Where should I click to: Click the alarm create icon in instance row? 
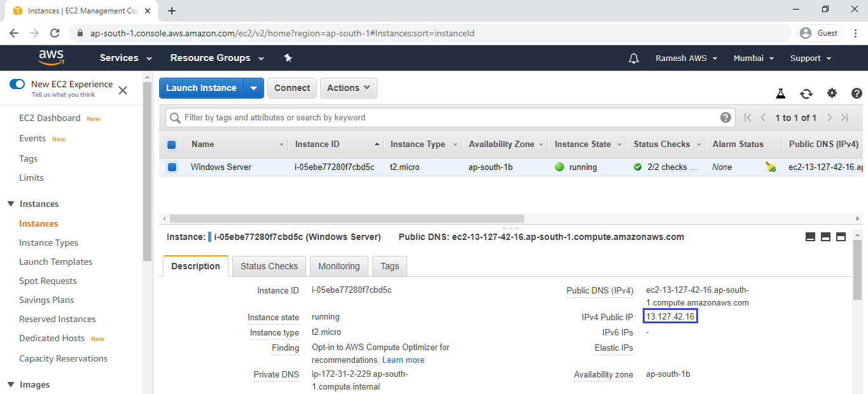[x=770, y=167]
